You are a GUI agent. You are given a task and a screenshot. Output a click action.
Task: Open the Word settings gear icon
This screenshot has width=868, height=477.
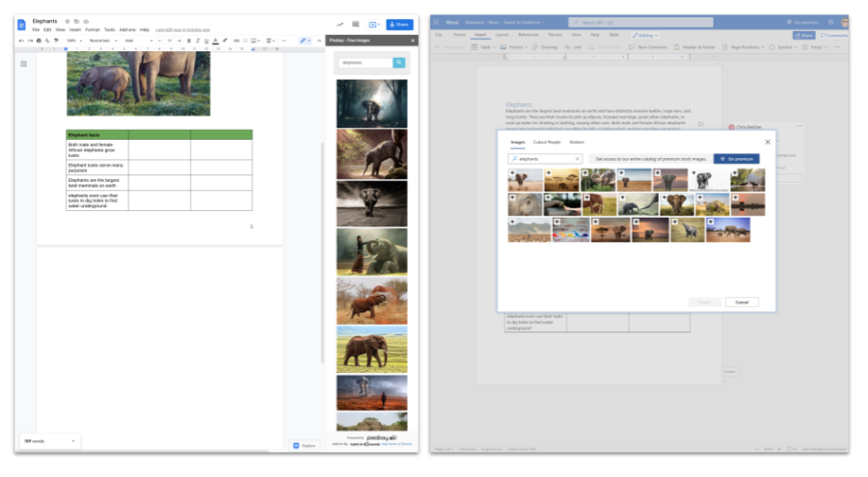tap(831, 22)
